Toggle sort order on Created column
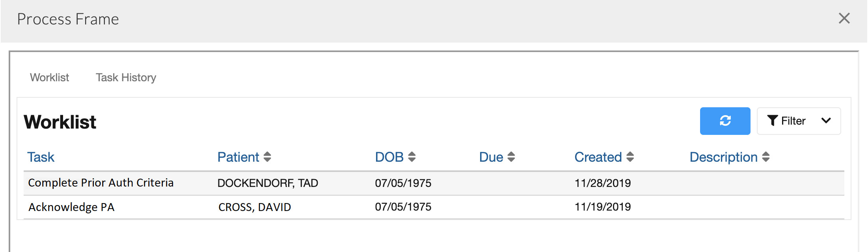The width and height of the screenshot is (868, 252). 630,157
